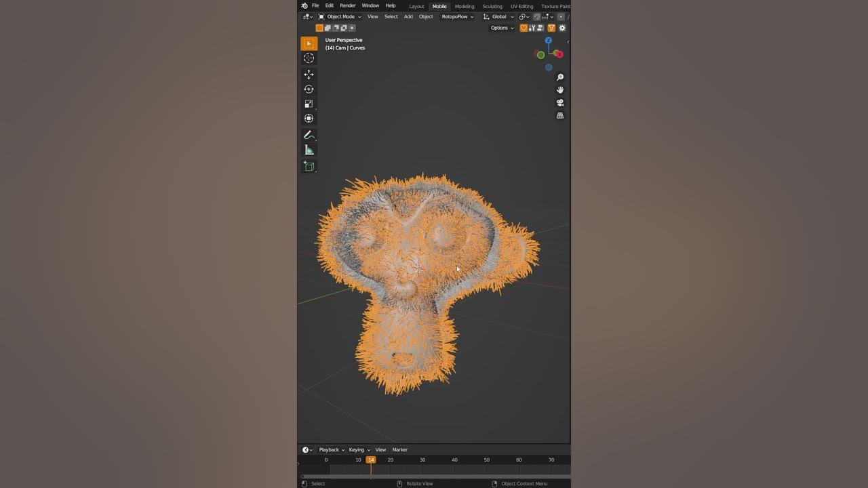
Task: Open the Window menu
Action: [370, 5]
